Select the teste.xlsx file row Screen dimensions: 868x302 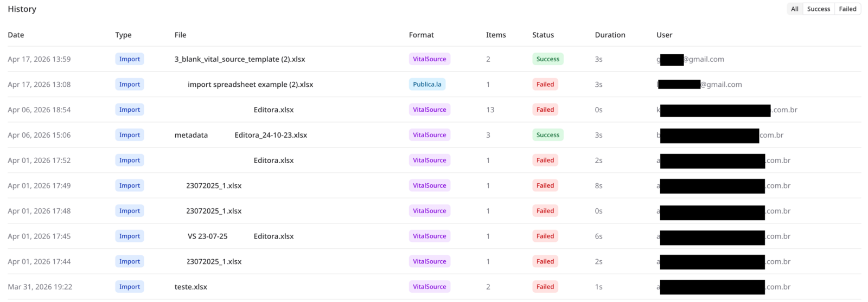[434, 287]
